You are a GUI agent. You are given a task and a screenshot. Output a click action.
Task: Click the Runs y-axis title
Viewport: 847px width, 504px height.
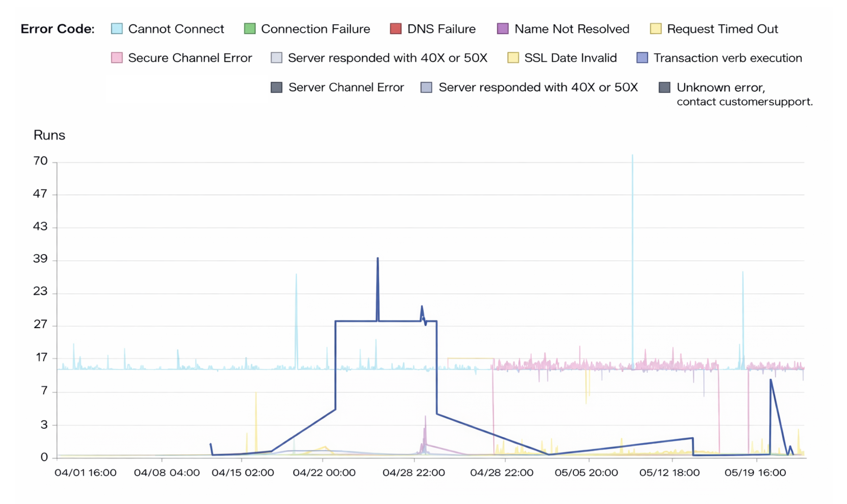tap(49, 135)
